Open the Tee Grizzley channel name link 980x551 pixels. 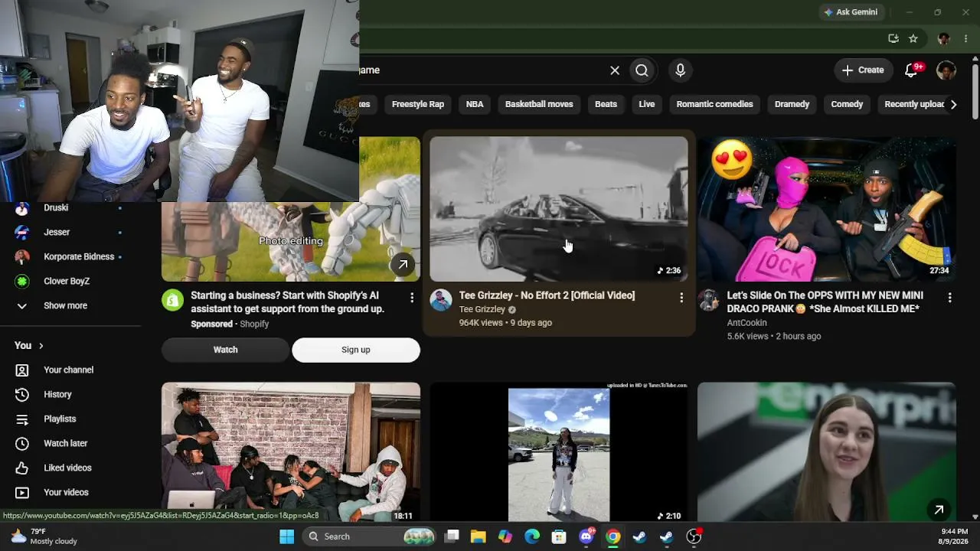pos(482,309)
